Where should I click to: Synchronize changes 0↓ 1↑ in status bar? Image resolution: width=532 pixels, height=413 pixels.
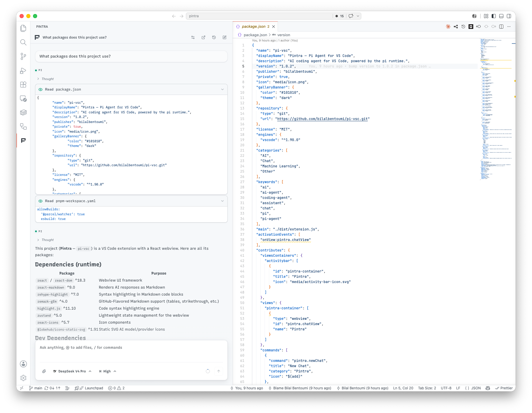pyautogui.click(x=52, y=388)
